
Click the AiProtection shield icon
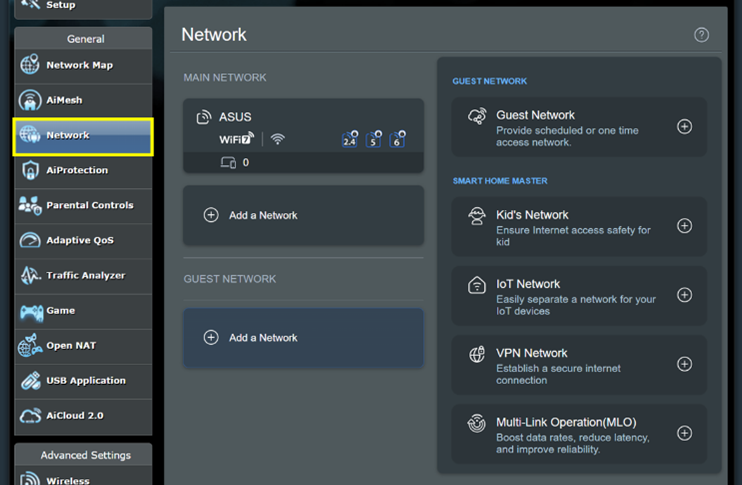(30, 170)
